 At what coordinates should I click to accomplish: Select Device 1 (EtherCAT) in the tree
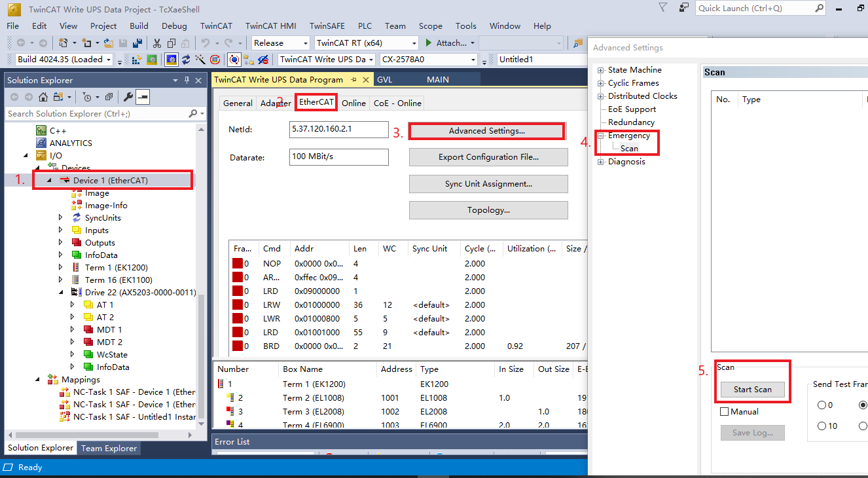point(110,181)
